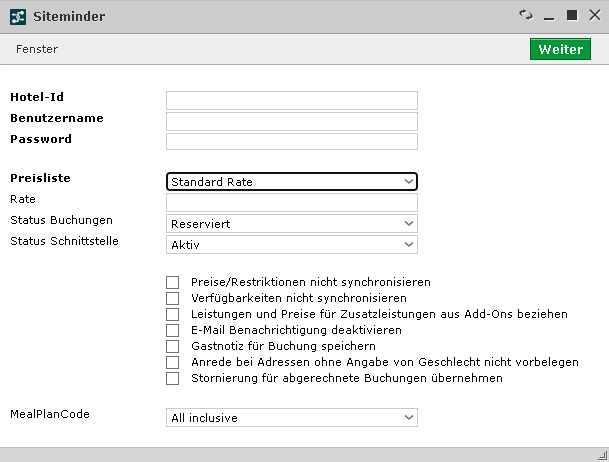This screenshot has width=609, height=462.
Task: Minimize the Siteminder window
Action: click(x=549, y=18)
